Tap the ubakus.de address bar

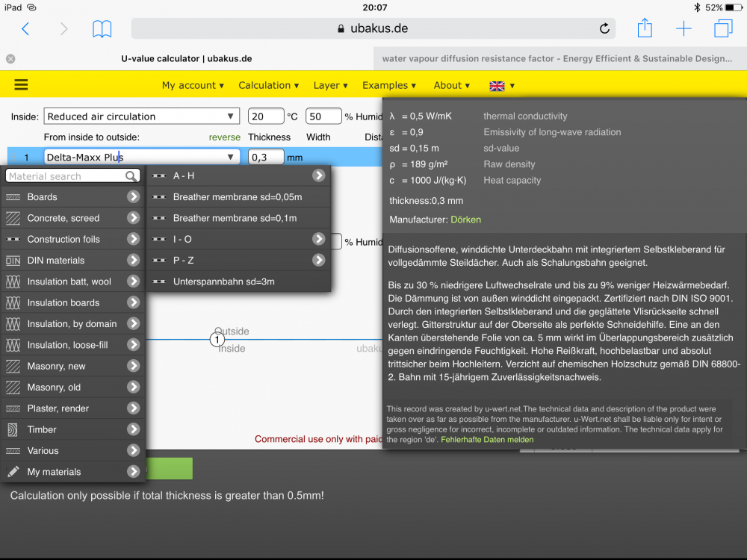coord(373,28)
